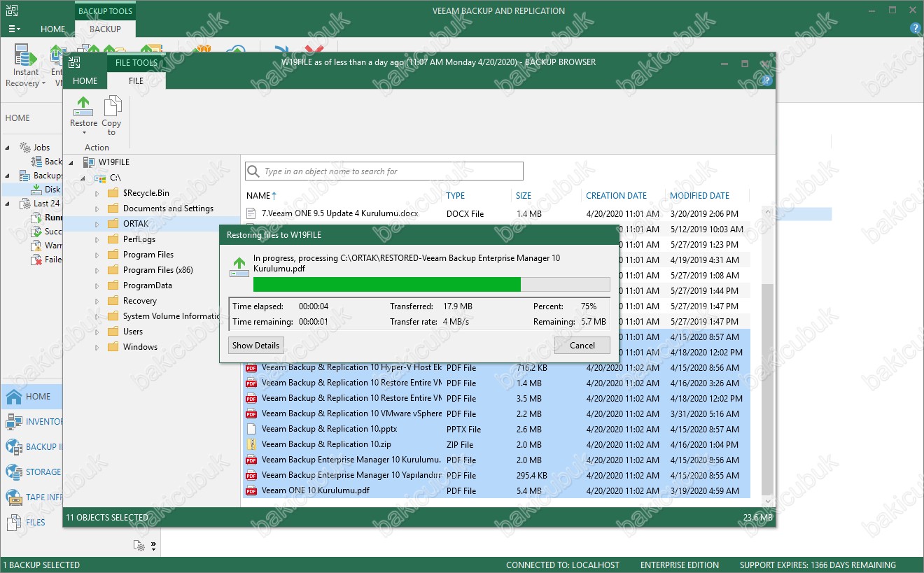Cancel the file restore operation
Image resolution: width=924 pixels, height=573 pixels.
582,345
